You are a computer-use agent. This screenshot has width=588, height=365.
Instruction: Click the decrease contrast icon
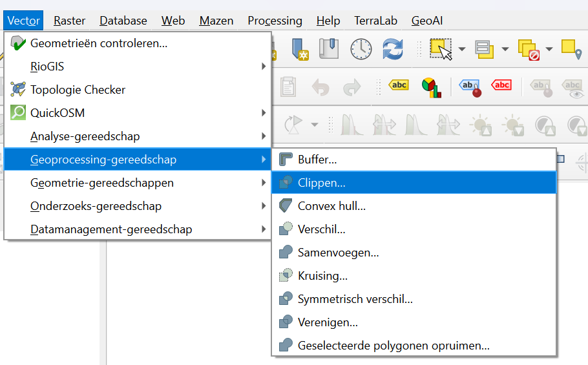click(577, 125)
